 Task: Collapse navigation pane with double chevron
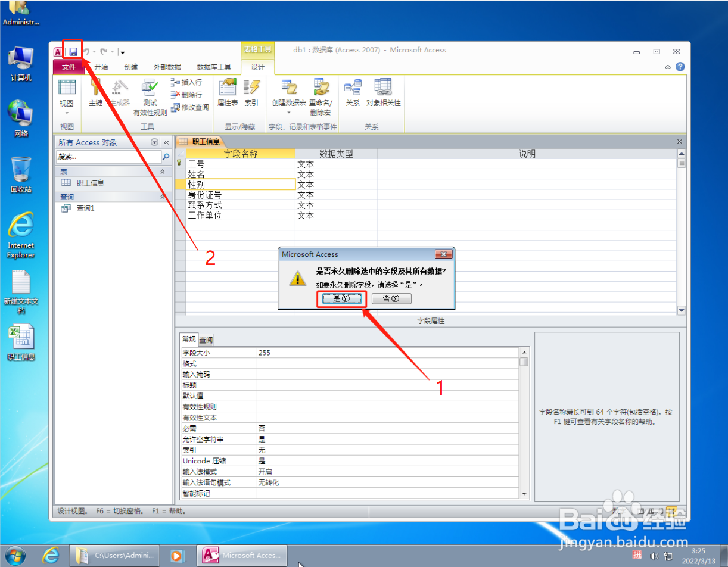166,142
